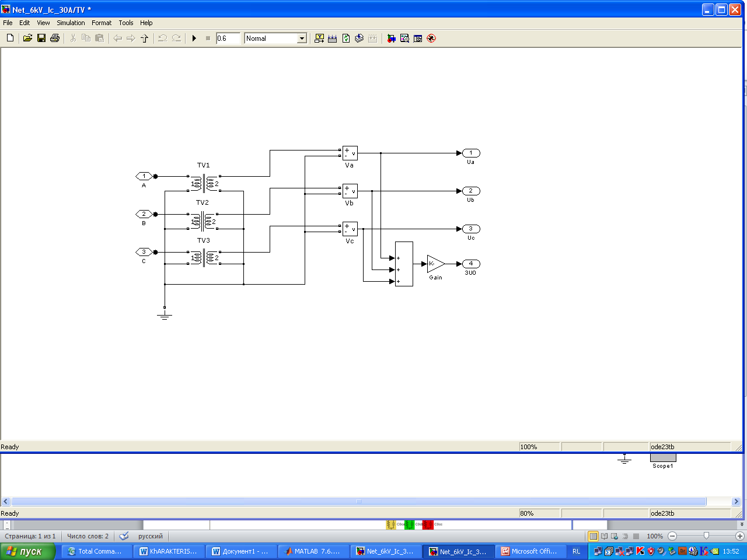
Task: Cut selection with scissors icon
Action: point(73,38)
